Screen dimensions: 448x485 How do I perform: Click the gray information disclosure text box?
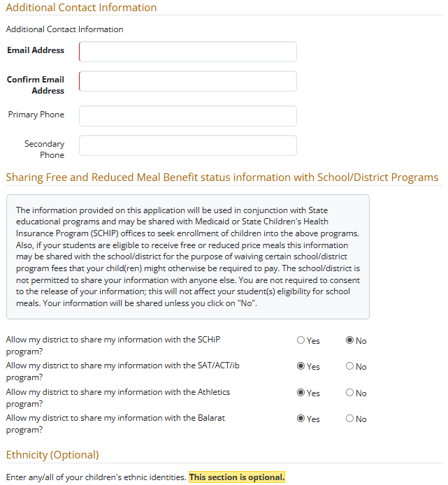(x=187, y=256)
